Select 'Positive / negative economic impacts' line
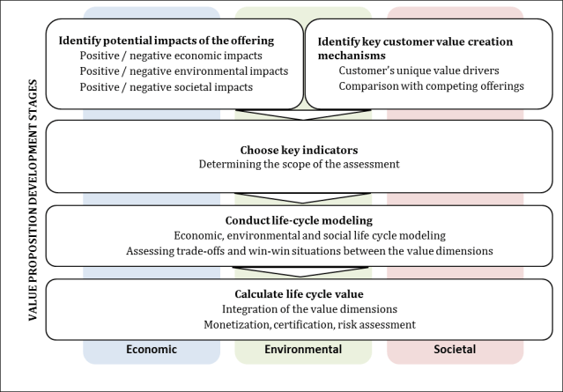Image resolution: width=563 pixels, height=392 pixels. click(163, 56)
